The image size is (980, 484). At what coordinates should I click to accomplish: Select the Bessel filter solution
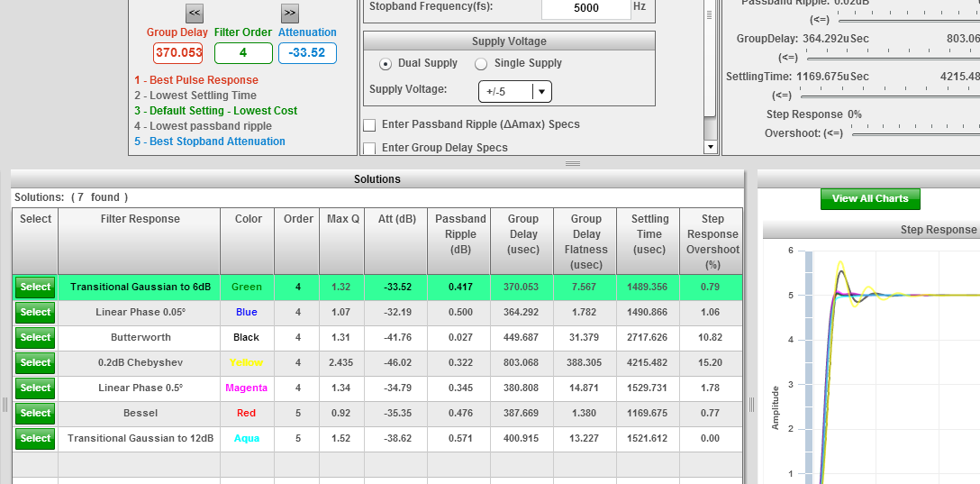coord(35,414)
